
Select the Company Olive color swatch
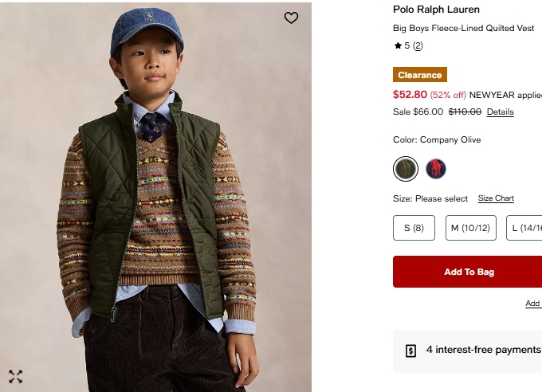click(406, 169)
